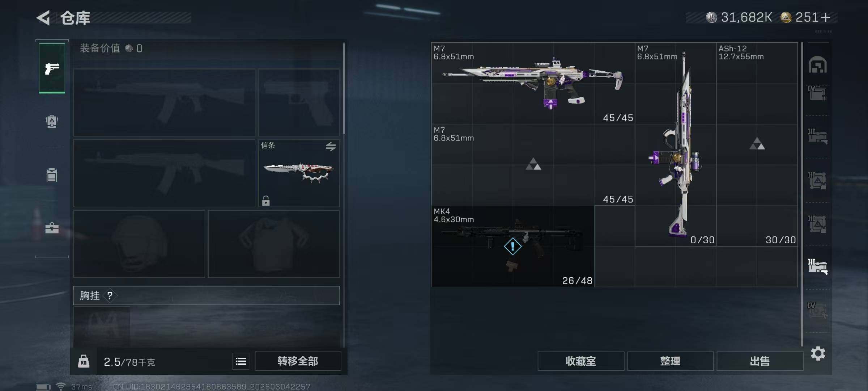
Task: Click 整理 to sort the warehouse
Action: (670, 361)
